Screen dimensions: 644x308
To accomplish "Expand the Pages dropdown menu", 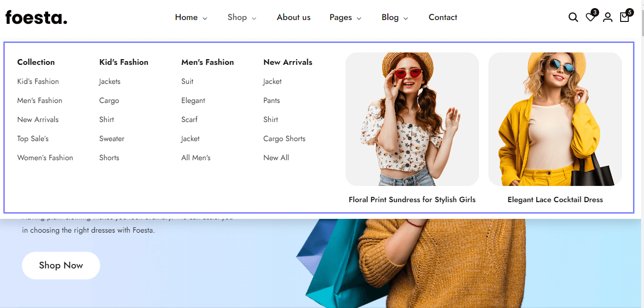I will [345, 18].
